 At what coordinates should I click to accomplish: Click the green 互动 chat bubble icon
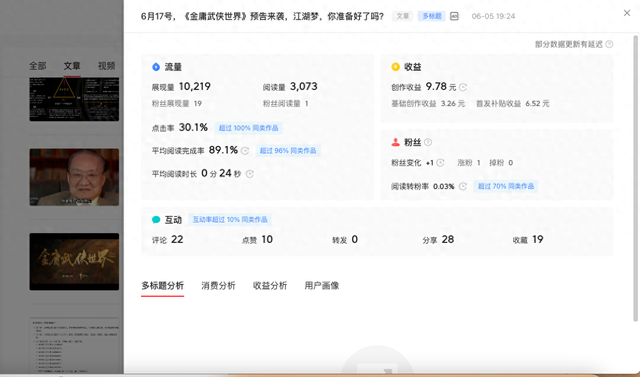point(156,220)
